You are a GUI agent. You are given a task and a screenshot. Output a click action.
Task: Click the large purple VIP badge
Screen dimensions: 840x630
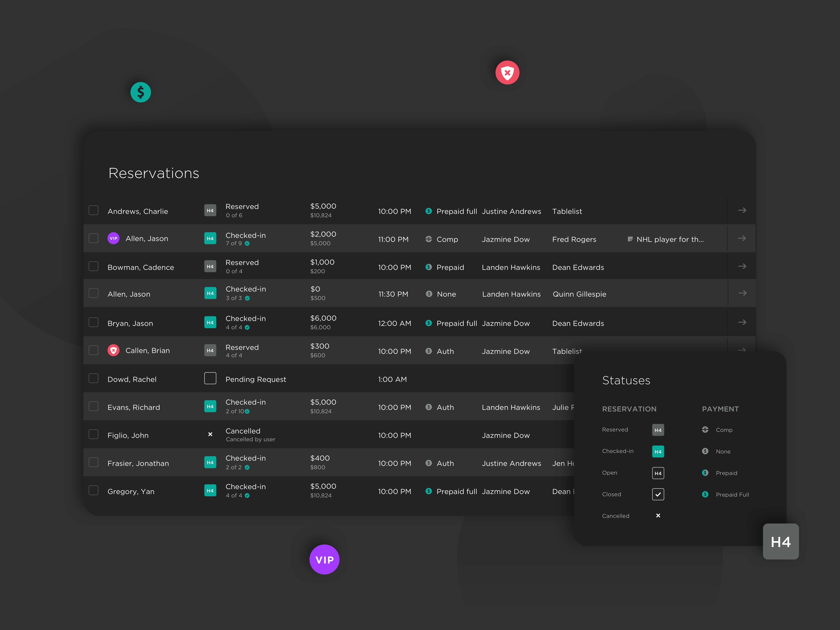pos(324,559)
